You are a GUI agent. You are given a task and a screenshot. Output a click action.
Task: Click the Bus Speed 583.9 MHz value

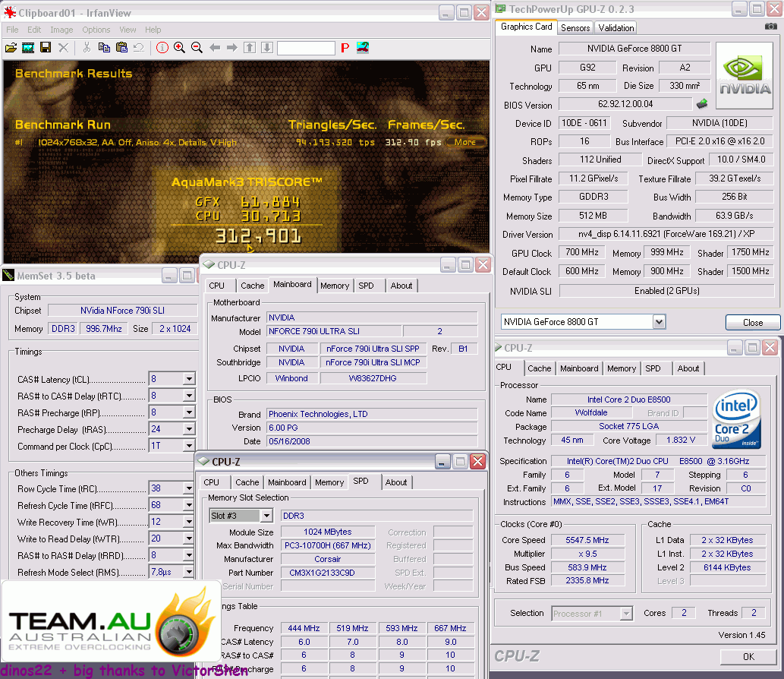pos(587,567)
